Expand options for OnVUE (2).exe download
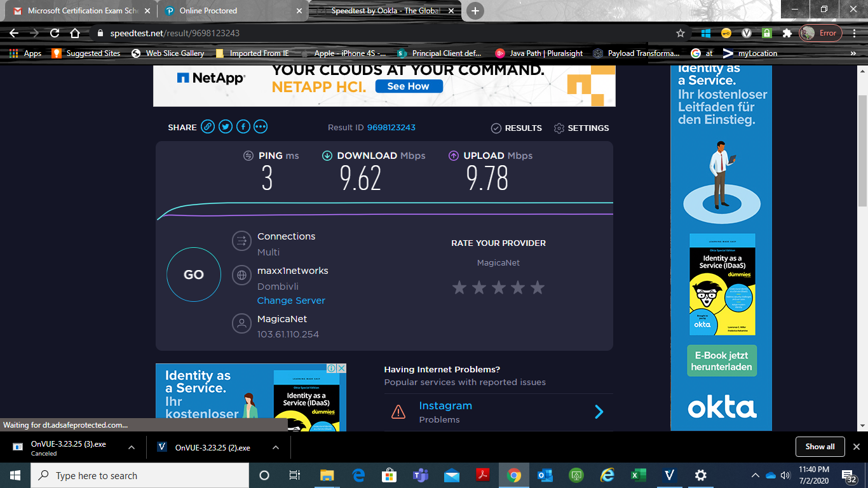This screenshot has height=488, width=868. pos(276,447)
